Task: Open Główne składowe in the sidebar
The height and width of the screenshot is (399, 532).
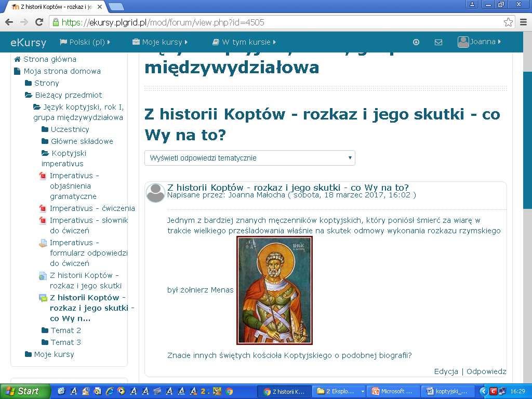Action: coord(82,141)
